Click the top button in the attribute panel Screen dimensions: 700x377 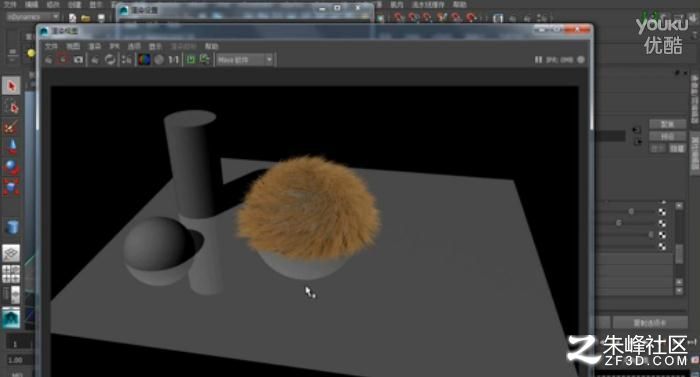667,124
